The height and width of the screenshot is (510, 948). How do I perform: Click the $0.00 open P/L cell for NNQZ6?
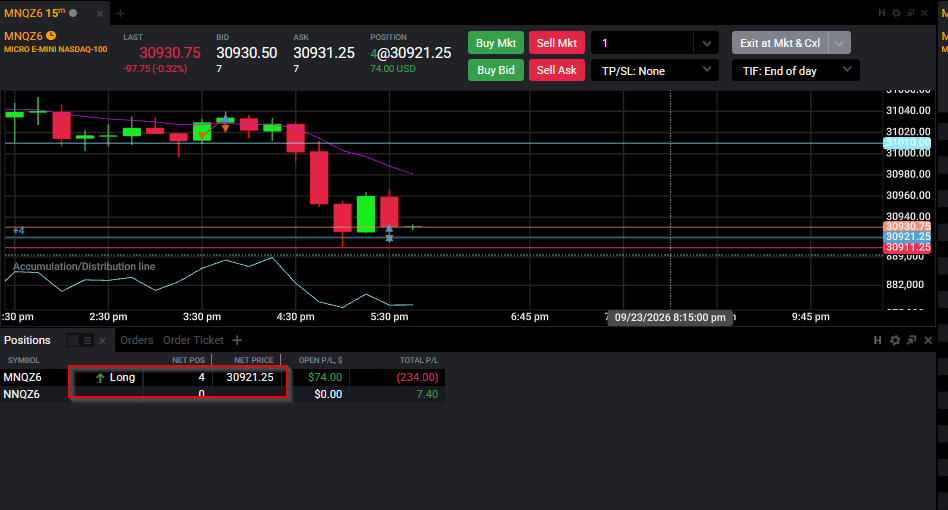328,394
